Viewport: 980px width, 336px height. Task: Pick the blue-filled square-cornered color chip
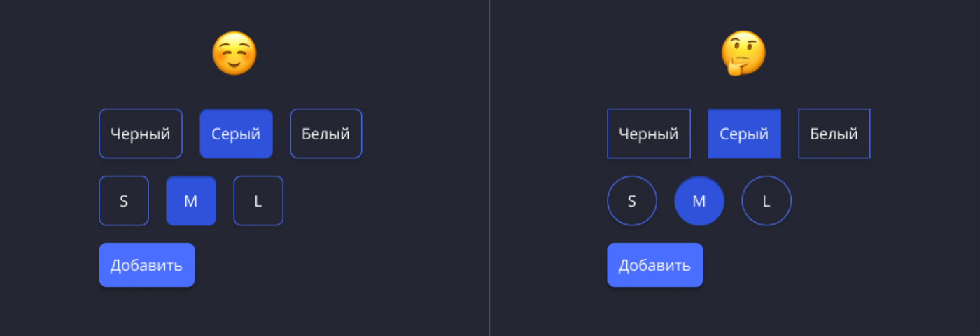pyautogui.click(x=745, y=134)
